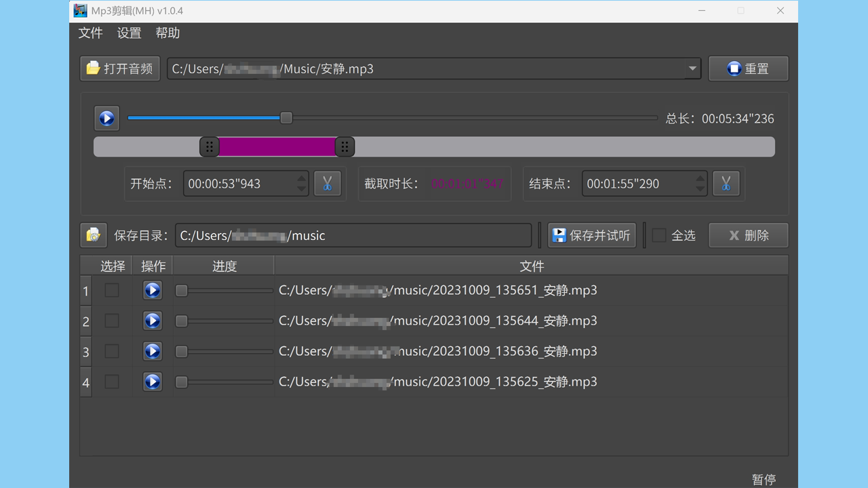Check the selection box for row 1
Viewport: 868px width, 488px height.
tap(112, 290)
